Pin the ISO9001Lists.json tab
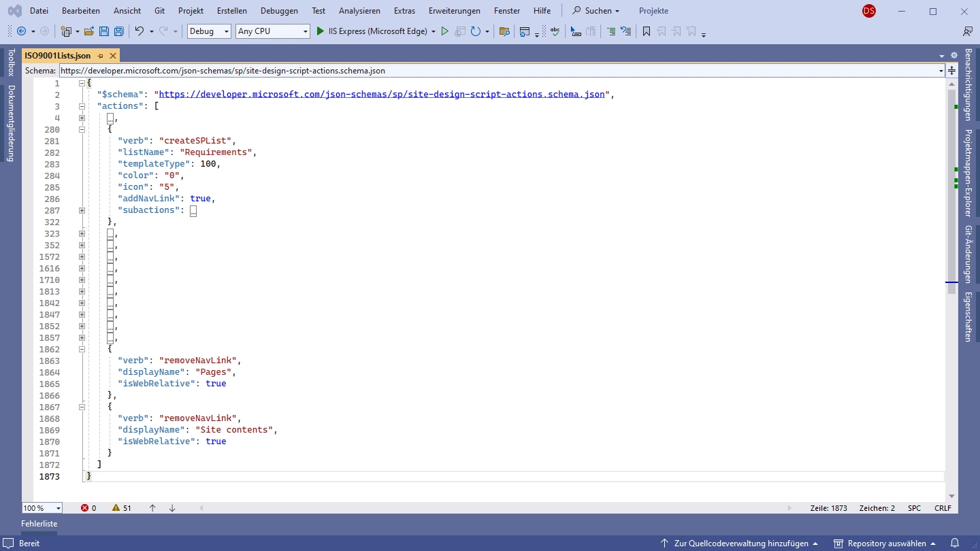The width and height of the screenshot is (980, 551). 100,56
